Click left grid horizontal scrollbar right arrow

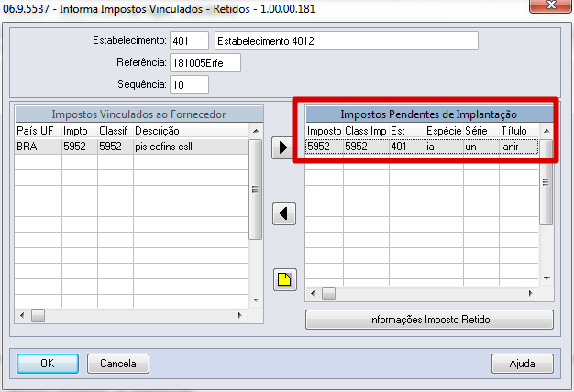239,315
